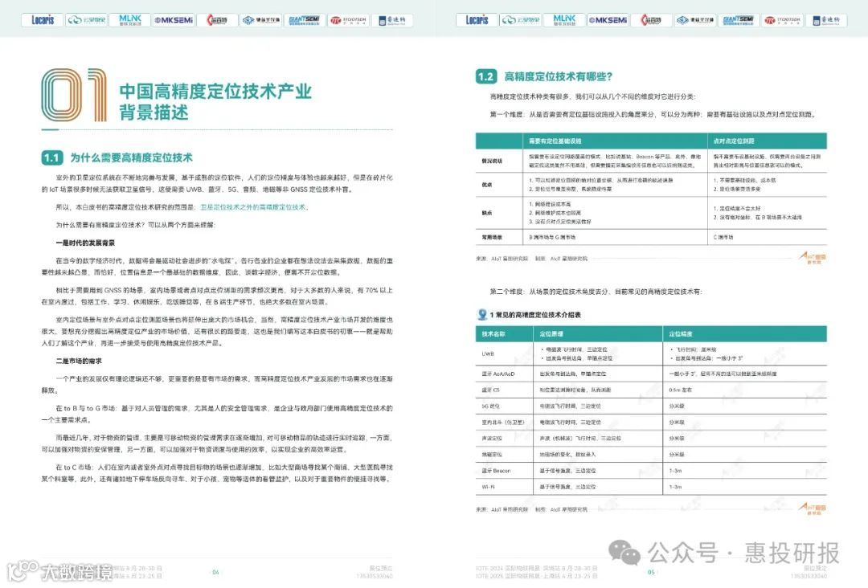Click the column header 需要有定位基础设施
Viewport: 868px width, 588px height.
coord(555,141)
